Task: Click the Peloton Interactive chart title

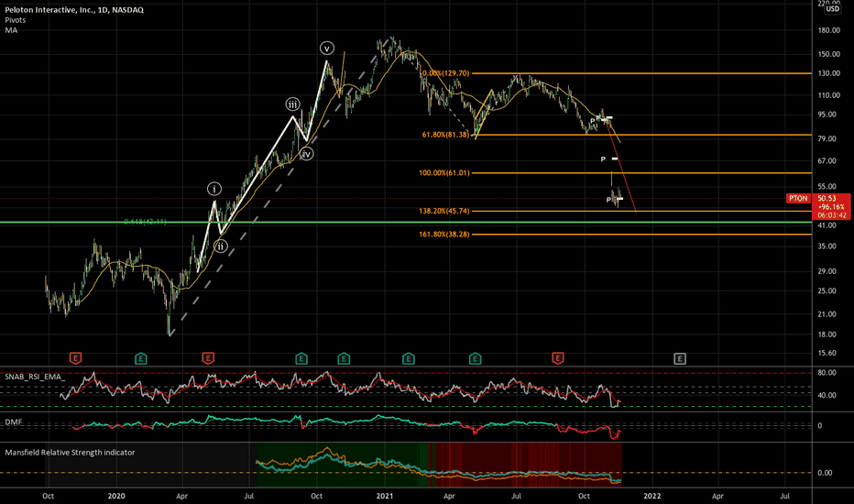Action: click(74, 10)
